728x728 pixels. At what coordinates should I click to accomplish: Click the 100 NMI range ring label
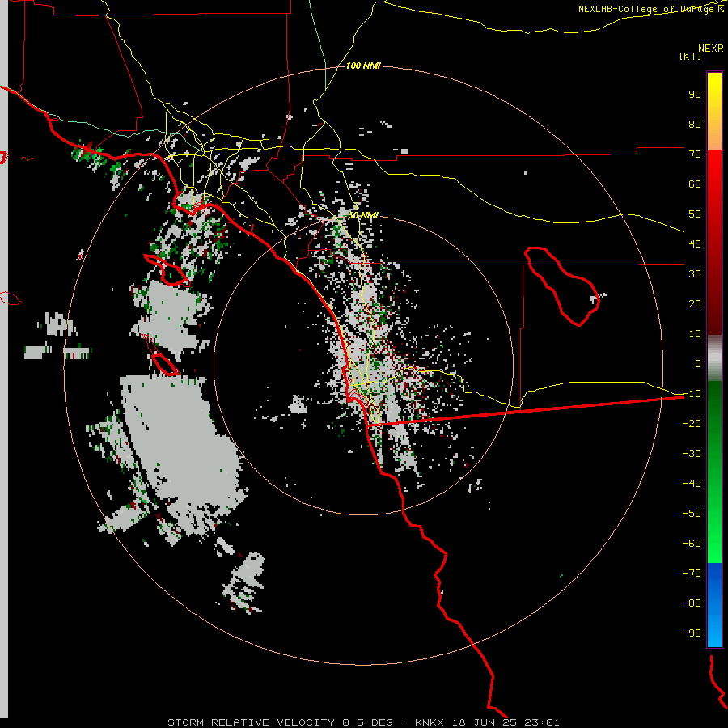coord(363,66)
